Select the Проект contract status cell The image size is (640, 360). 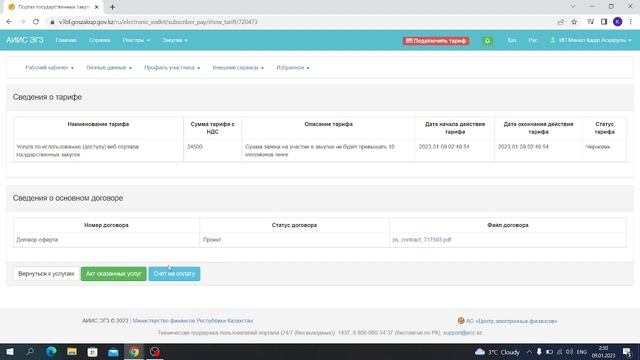pos(294,240)
